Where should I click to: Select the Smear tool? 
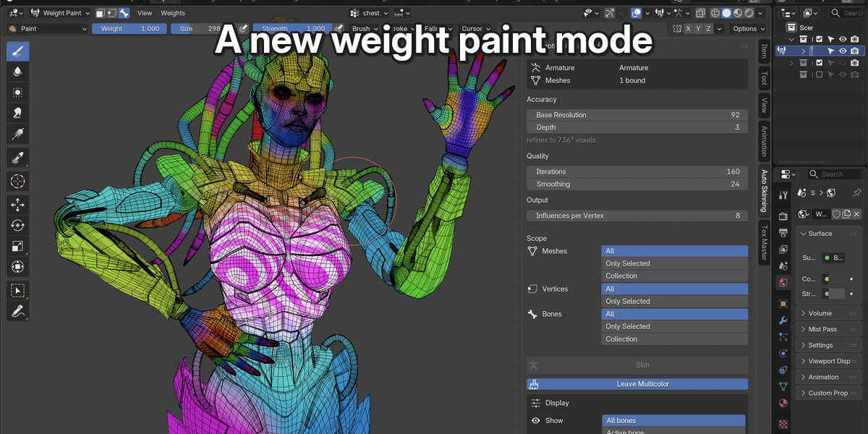tap(18, 114)
